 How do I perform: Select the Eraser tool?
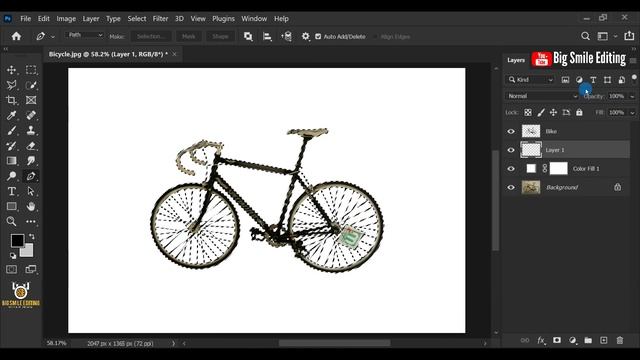point(31,146)
